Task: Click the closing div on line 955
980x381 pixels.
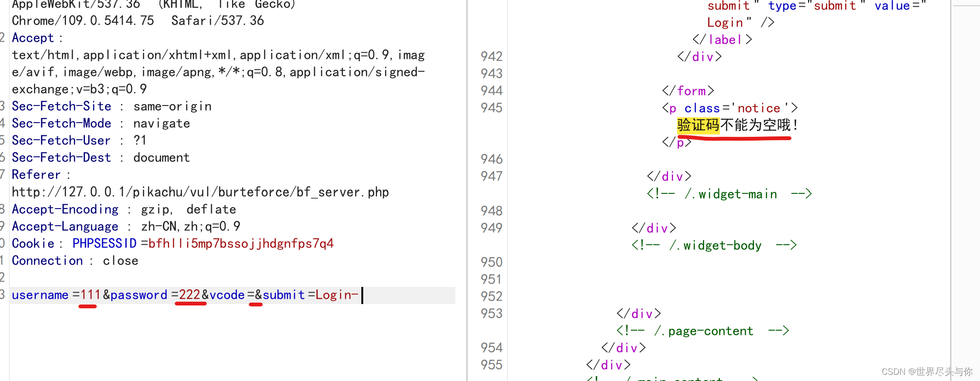Action: [608, 365]
